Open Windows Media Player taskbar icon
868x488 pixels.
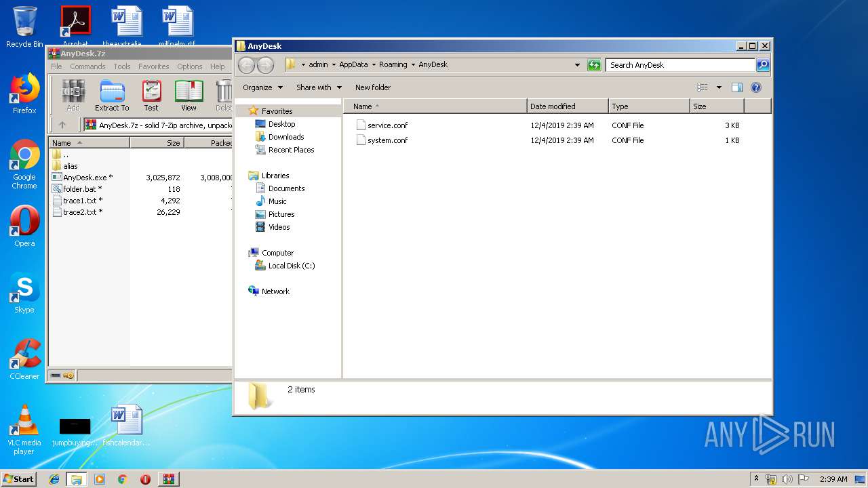[x=100, y=479]
